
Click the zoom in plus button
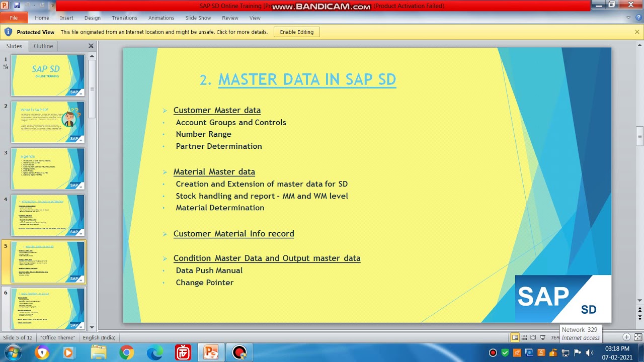(626, 337)
